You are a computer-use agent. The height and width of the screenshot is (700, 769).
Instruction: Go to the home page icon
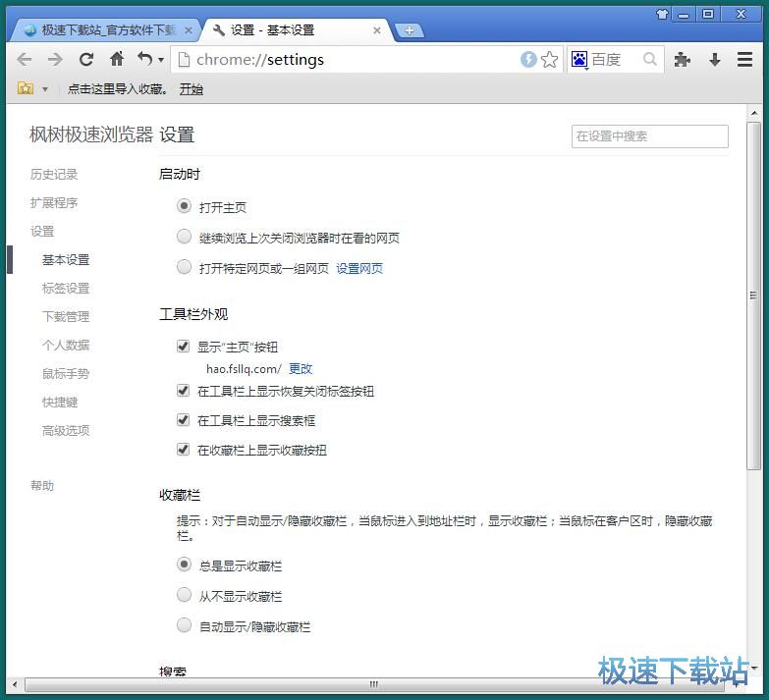click(117, 60)
